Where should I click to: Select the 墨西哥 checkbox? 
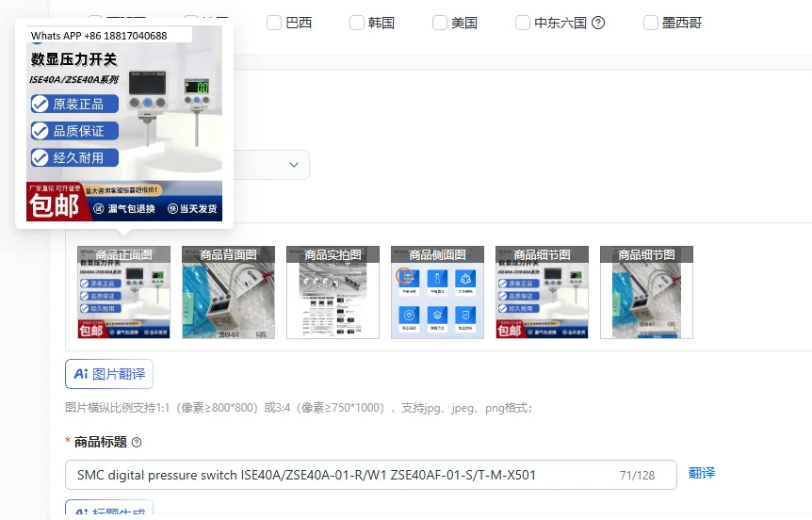[650, 23]
